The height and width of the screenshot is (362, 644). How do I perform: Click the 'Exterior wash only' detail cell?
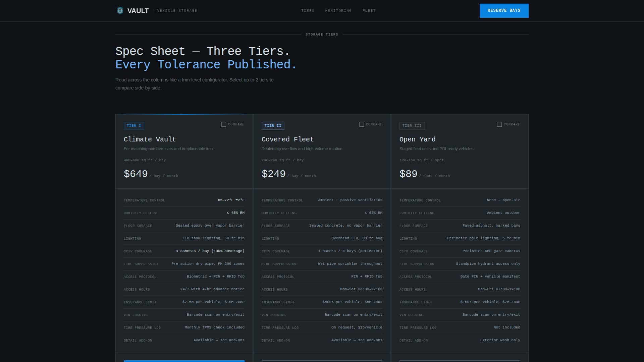(500, 340)
